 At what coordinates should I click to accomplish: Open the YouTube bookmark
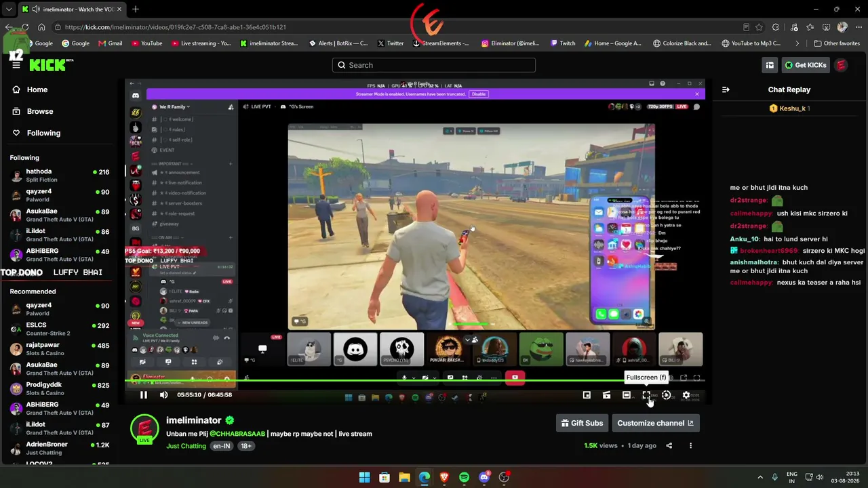147,43
